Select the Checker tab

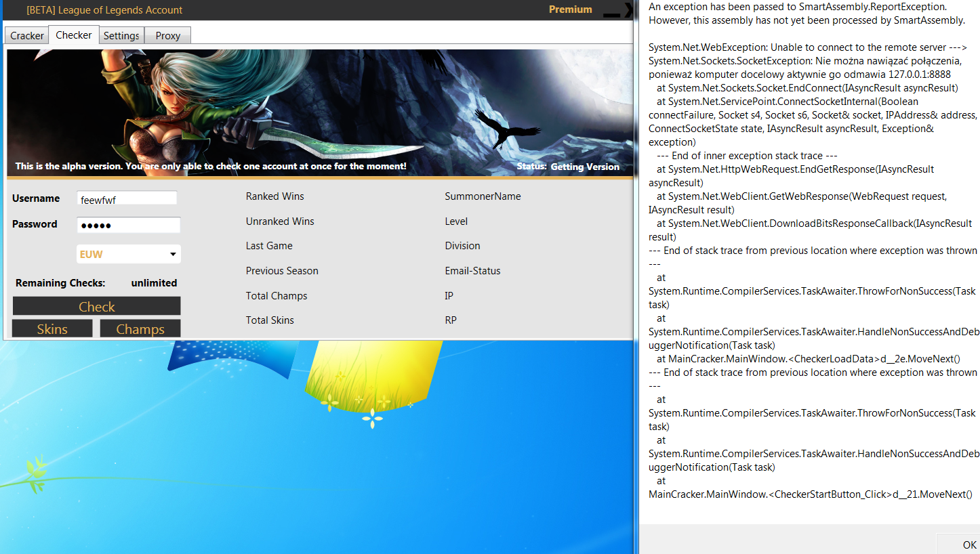pos(74,35)
